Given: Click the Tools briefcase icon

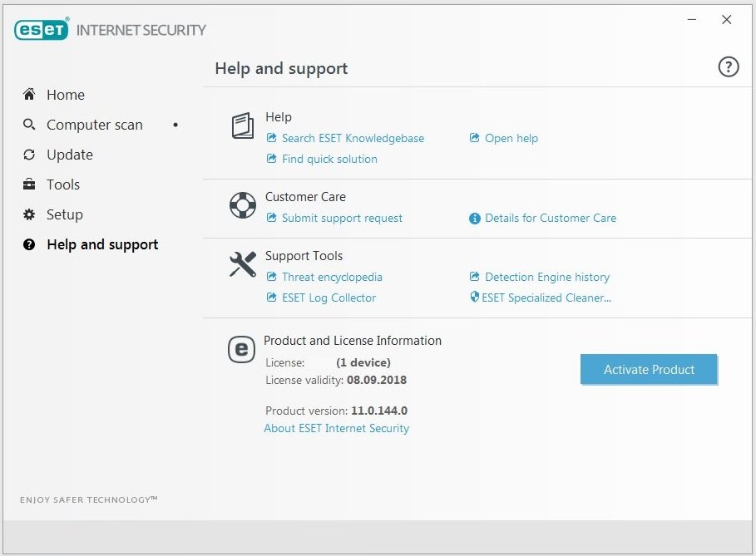Looking at the screenshot, I should point(29,185).
